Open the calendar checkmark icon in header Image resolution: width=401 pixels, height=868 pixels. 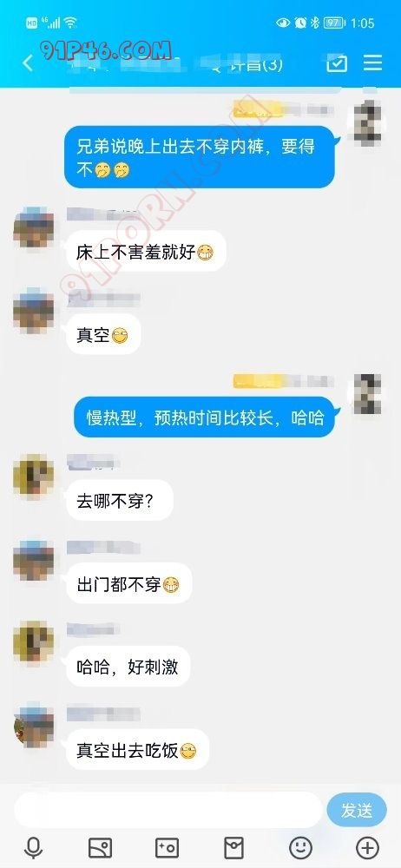337,63
